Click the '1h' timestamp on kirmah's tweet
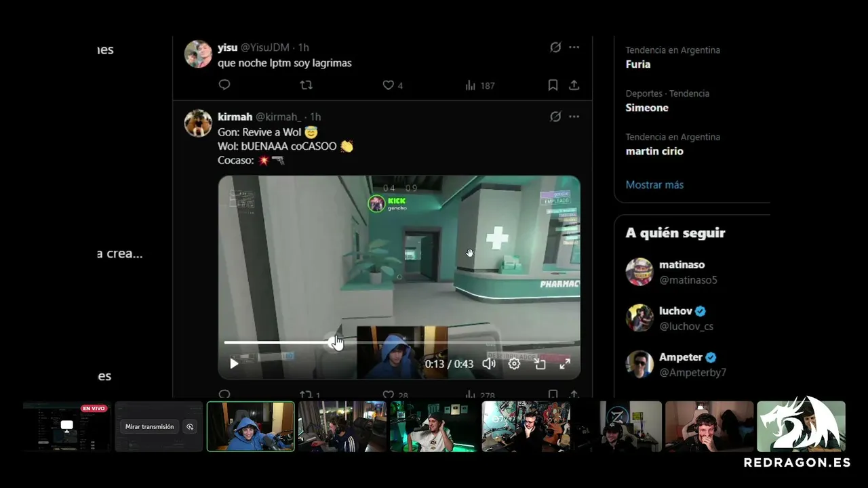868x488 pixels. (315, 117)
